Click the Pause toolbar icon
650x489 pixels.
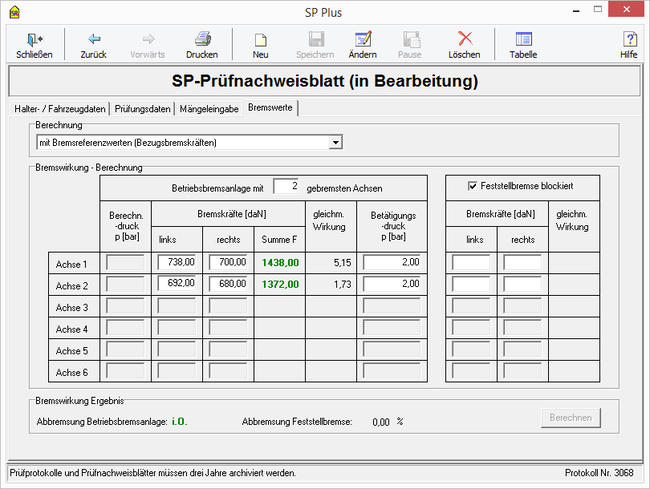tap(411, 39)
